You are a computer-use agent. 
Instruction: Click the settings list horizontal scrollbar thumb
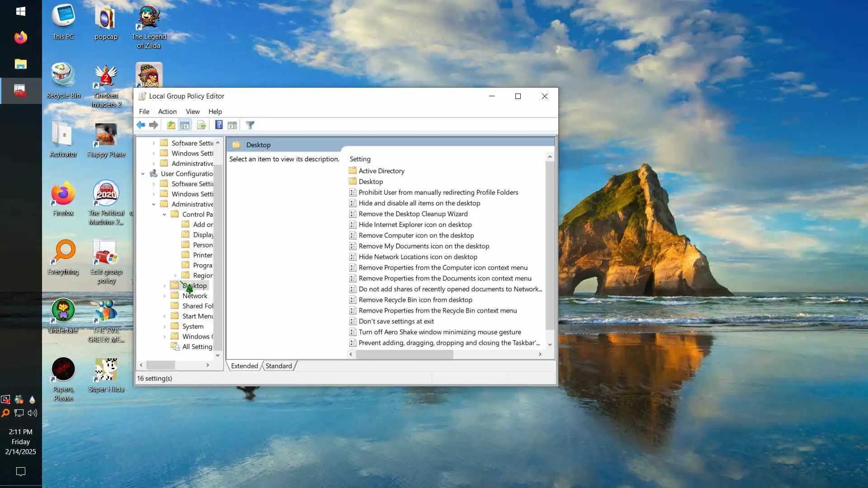click(x=404, y=355)
